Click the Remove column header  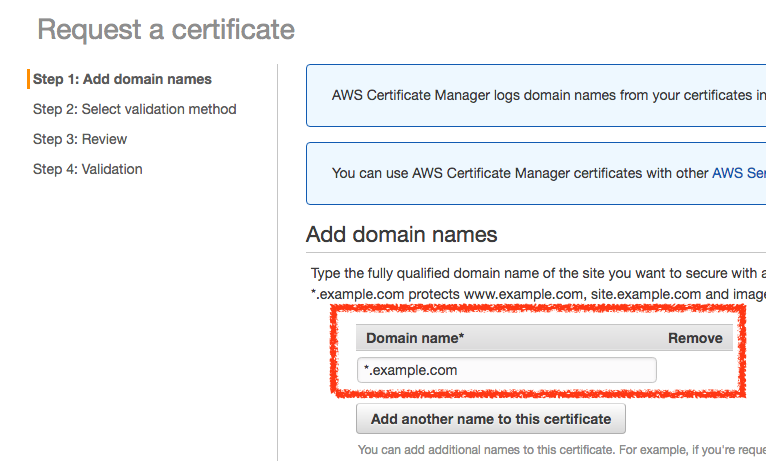pos(695,338)
